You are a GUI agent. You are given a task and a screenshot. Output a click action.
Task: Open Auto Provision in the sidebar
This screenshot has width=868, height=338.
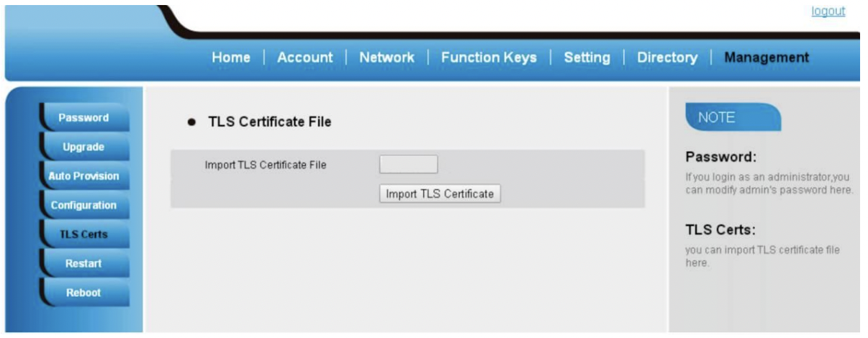tap(83, 176)
